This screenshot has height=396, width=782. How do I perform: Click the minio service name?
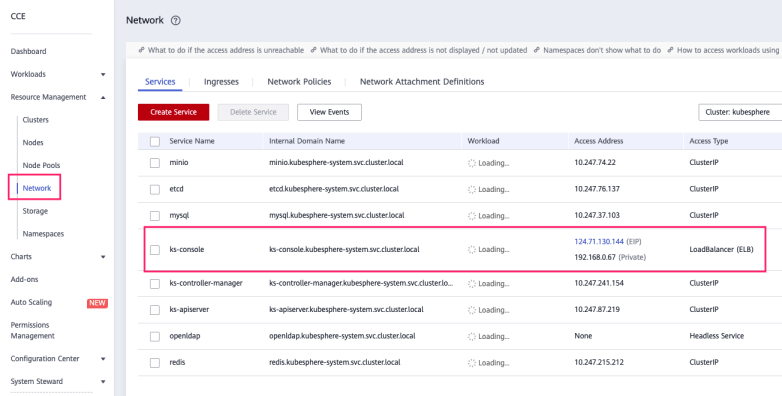click(x=179, y=163)
